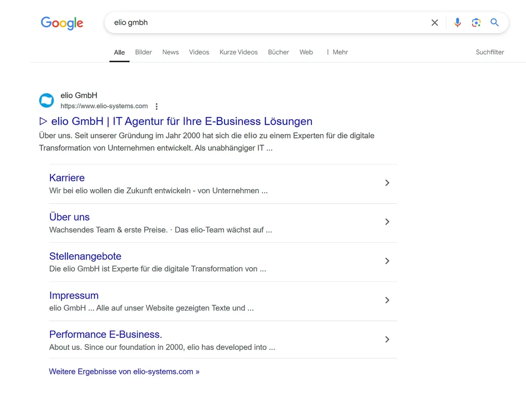The height and width of the screenshot is (420, 526).
Task: Click Weitere Ergebnisse von elio-systems.com
Action: (x=124, y=371)
